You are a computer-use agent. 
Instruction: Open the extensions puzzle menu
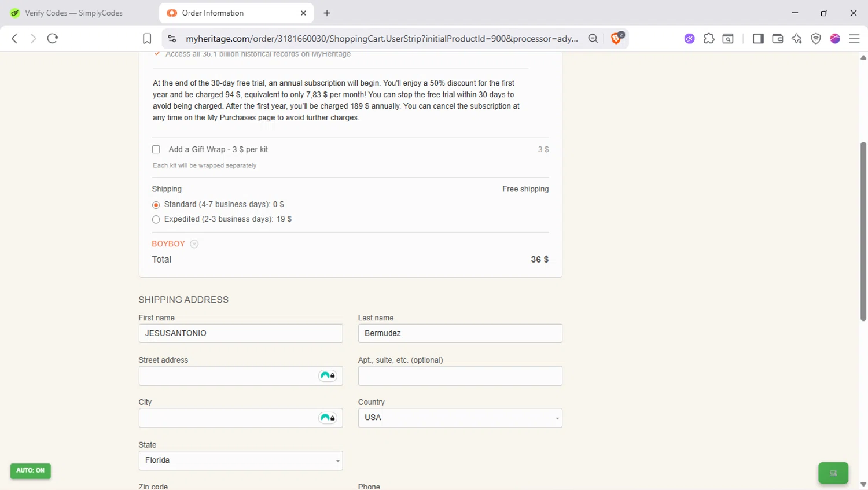pos(709,39)
